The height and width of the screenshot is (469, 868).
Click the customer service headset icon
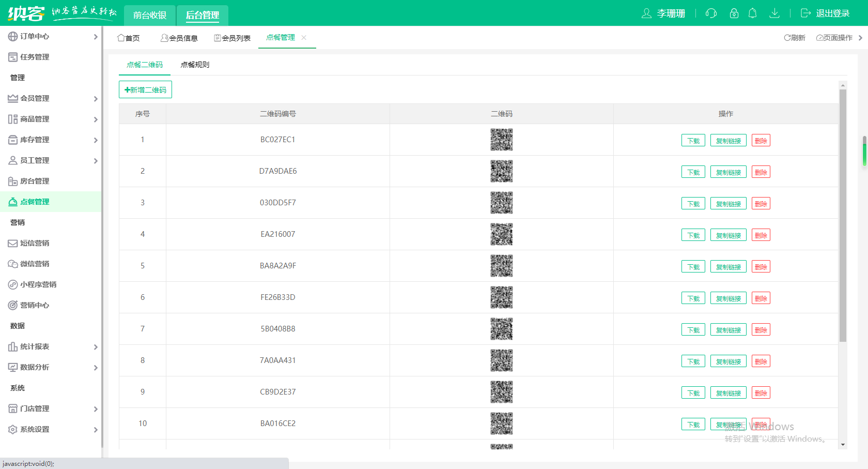point(711,13)
